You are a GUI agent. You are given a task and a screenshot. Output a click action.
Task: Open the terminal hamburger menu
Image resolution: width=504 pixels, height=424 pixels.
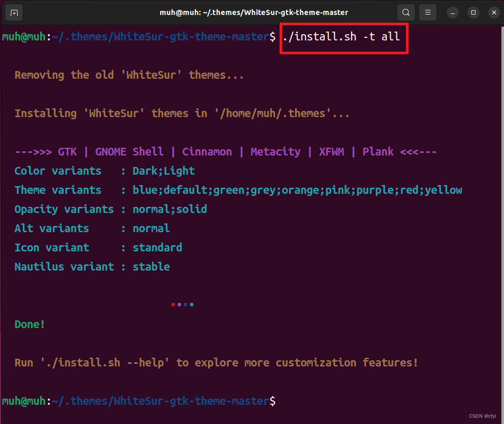click(x=427, y=12)
